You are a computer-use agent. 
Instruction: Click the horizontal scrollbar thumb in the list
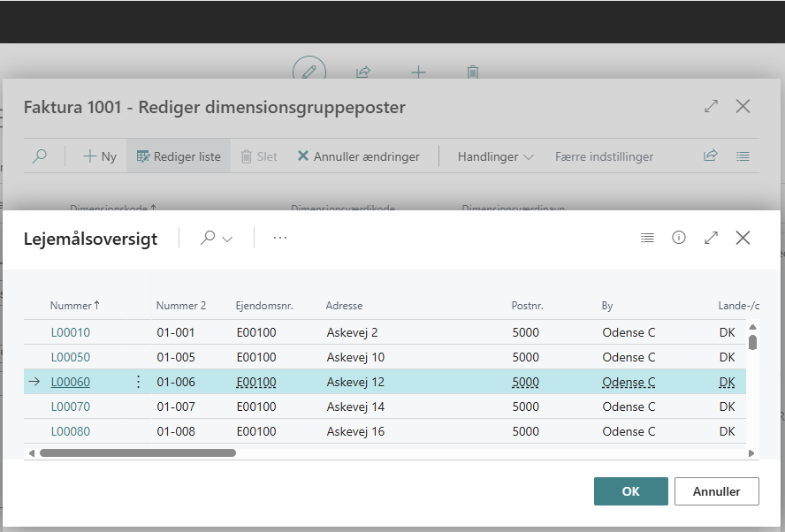point(138,453)
